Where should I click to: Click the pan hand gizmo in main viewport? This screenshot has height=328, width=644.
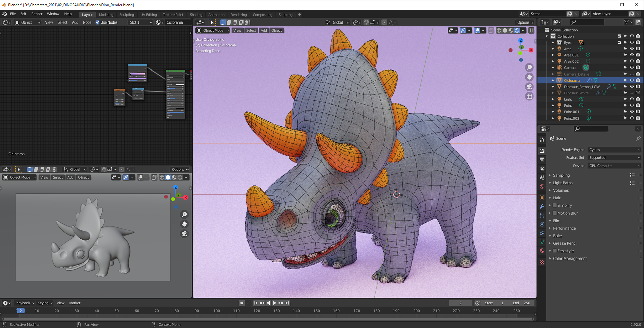click(529, 77)
